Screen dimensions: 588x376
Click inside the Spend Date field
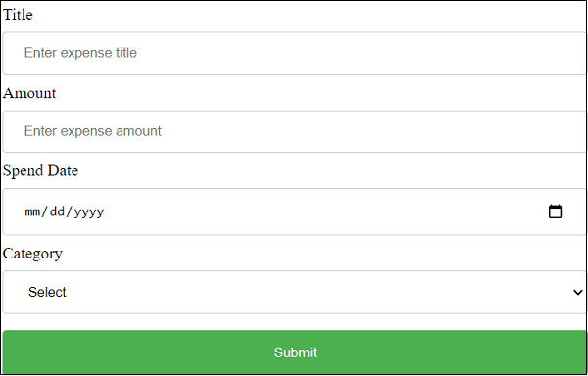(294, 211)
